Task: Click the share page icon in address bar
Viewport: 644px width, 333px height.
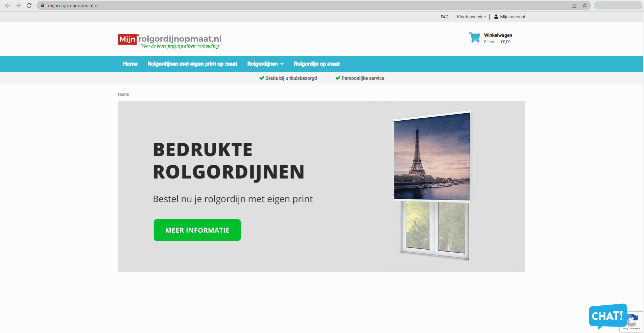Action: click(x=574, y=5)
